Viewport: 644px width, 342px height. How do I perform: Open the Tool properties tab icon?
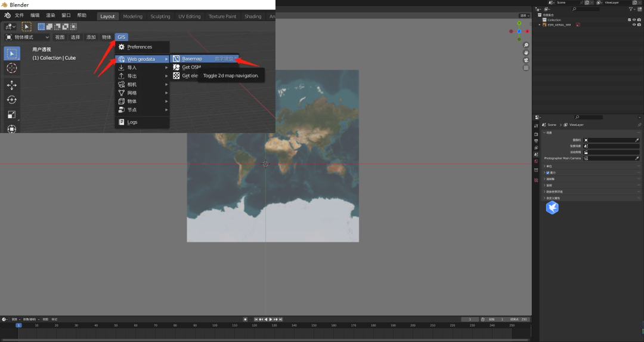(x=536, y=126)
